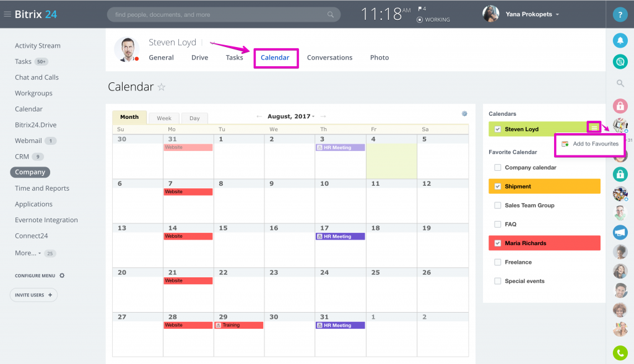Screen dimensions: 634x364
Task: Uncheck the Shipment calendar checkbox
Action: pyautogui.click(x=498, y=186)
